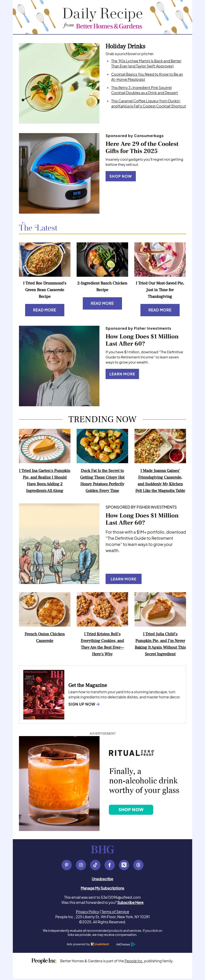Open the Pinterest social icon
The height and width of the screenshot is (980, 205).
(67, 865)
